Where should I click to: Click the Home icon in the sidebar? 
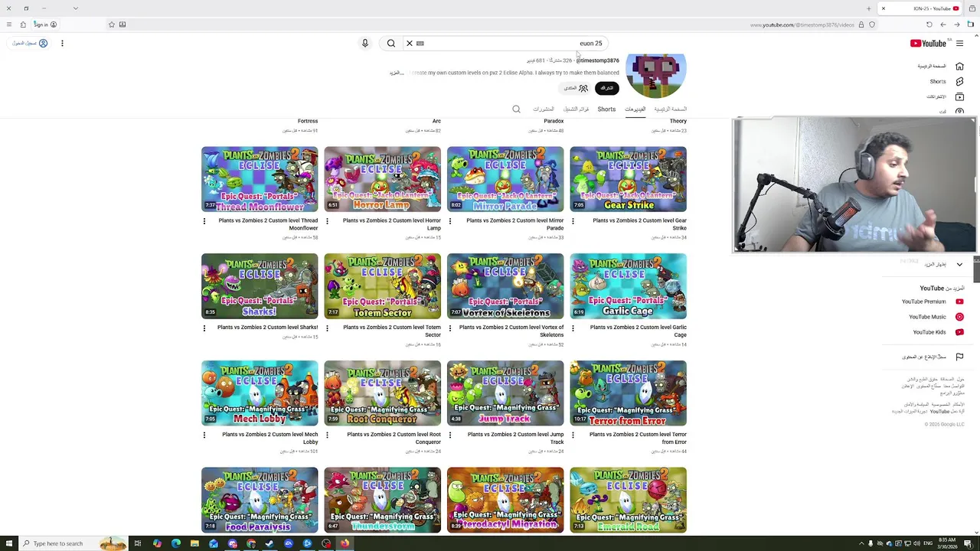click(x=959, y=67)
